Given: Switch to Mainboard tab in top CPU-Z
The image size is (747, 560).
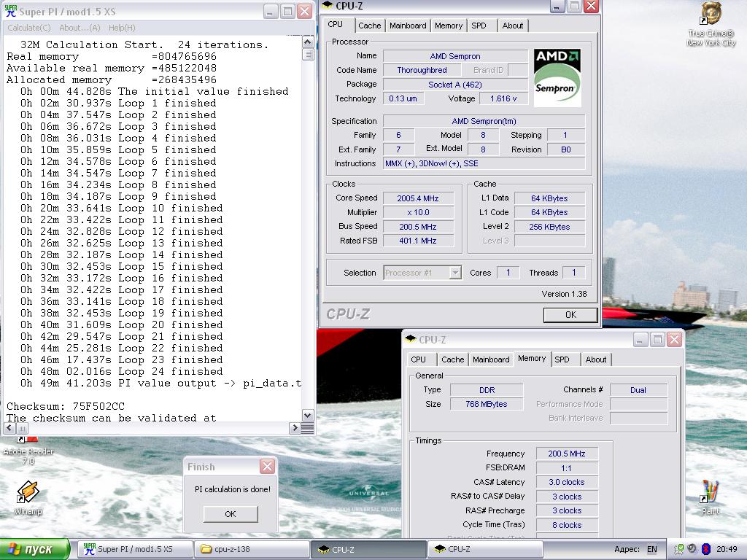Looking at the screenshot, I should (x=408, y=26).
